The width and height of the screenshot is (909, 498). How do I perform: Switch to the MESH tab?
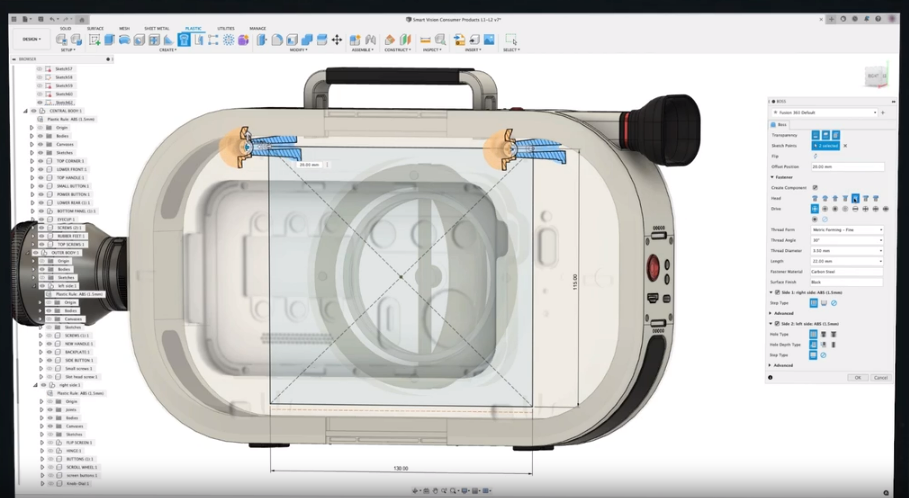pyautogui.click(x=124, y=28)
